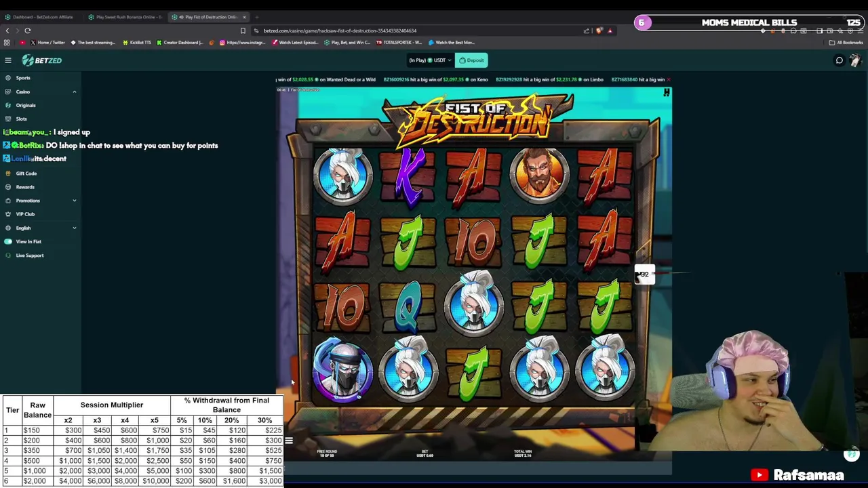Reload the page with the refresh icon

point(28,30)
